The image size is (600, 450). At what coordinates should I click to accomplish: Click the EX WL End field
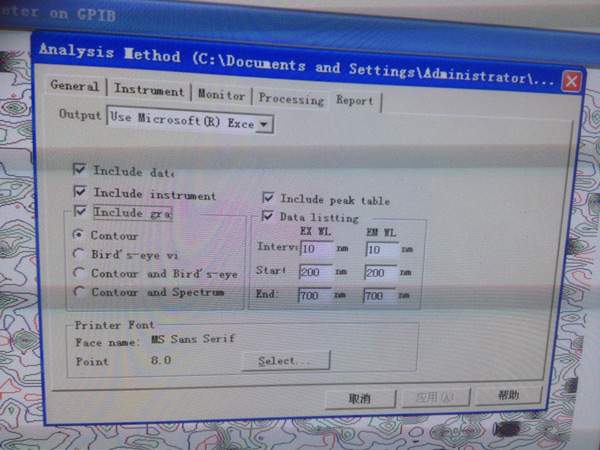(315, 295)
